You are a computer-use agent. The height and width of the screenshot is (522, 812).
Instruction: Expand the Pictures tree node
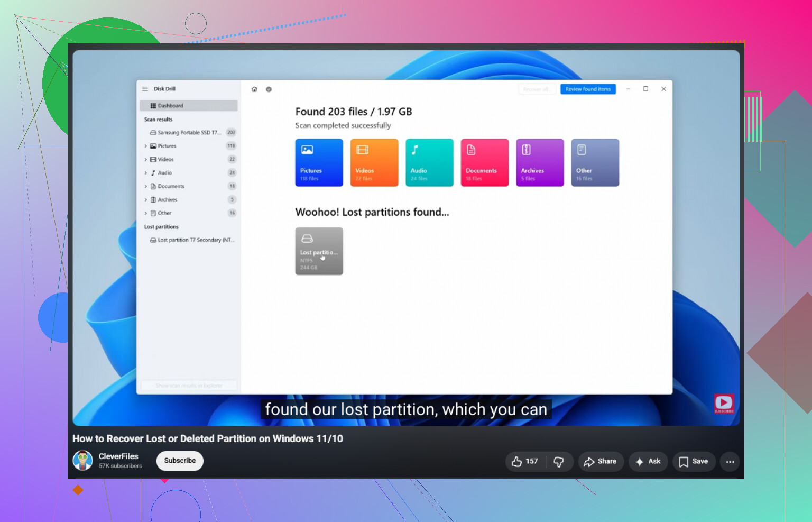(x=146, y=146)
